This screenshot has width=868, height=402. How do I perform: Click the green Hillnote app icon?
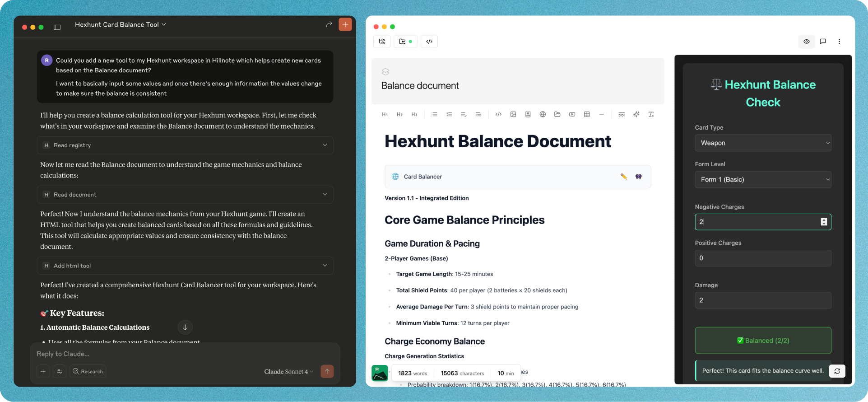click(x=380, y=373)
